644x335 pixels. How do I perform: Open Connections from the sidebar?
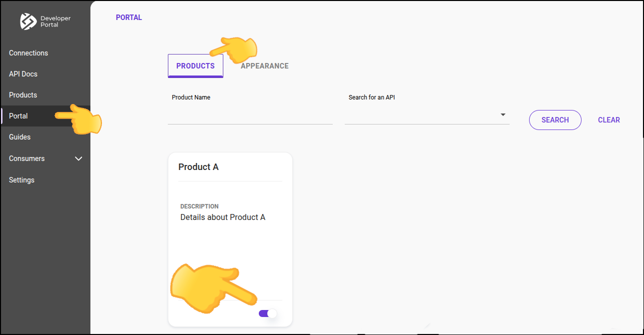[28, 52]
